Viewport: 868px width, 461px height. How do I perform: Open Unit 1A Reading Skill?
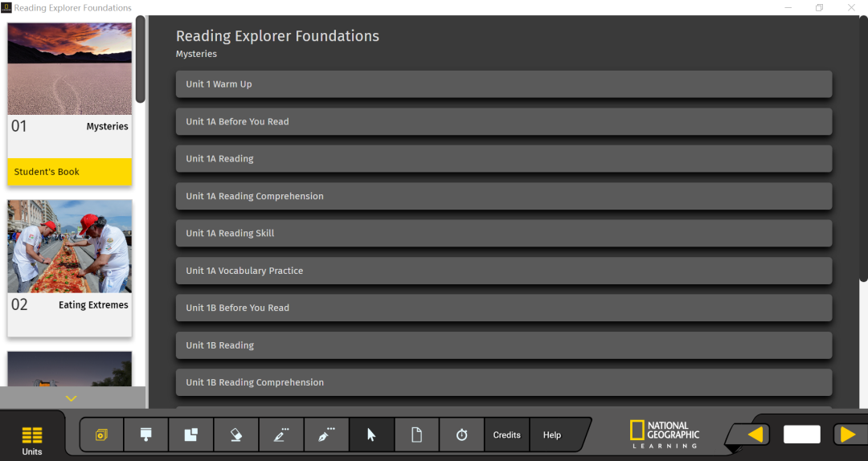(503, 233)
